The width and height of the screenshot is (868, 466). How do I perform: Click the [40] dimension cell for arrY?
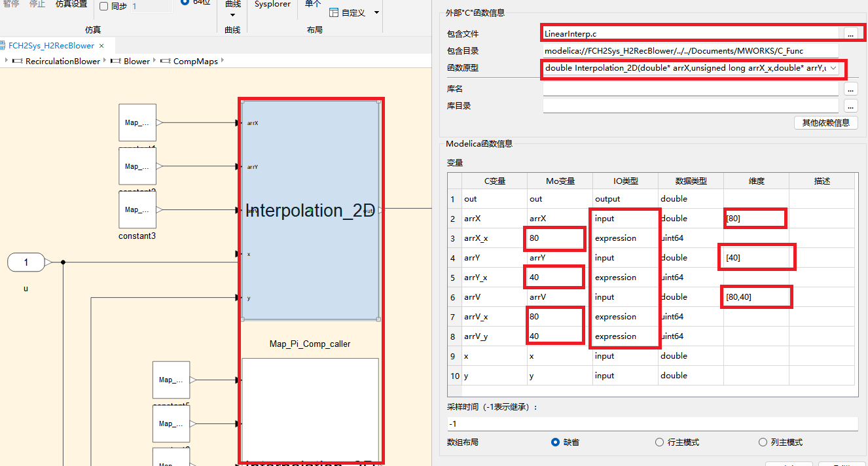click(x=756, y=258)
